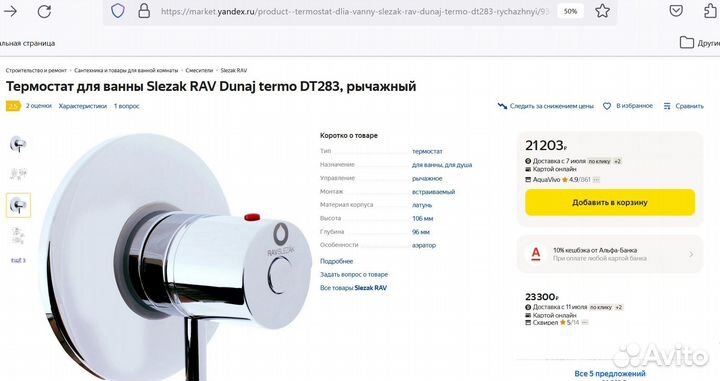Open 'Все товары Slezak RAV' link

click(354, 288)
